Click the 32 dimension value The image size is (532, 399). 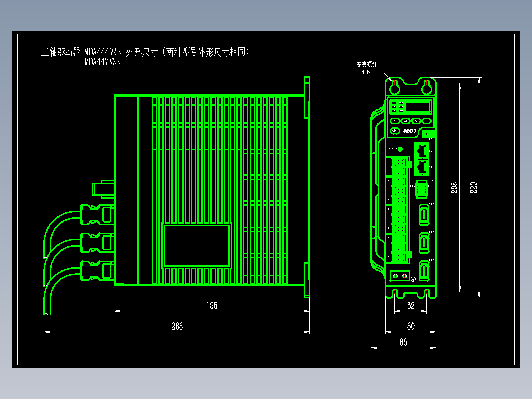click(x=411, y=305)
